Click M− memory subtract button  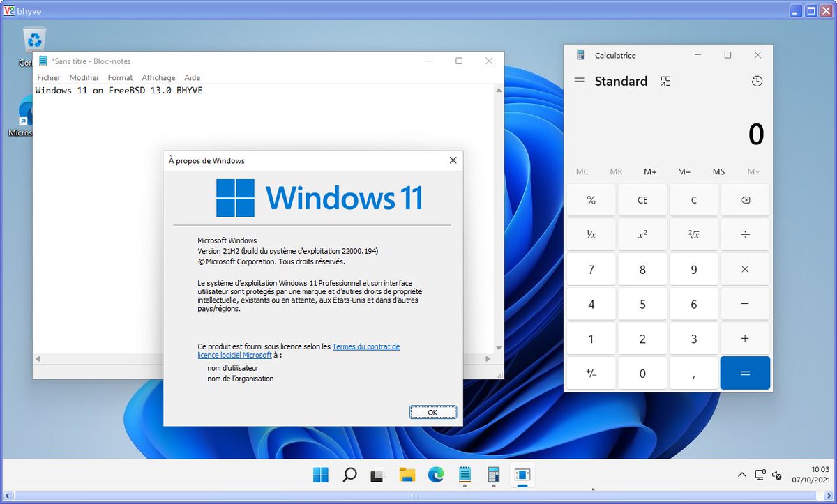click(684, 171)
